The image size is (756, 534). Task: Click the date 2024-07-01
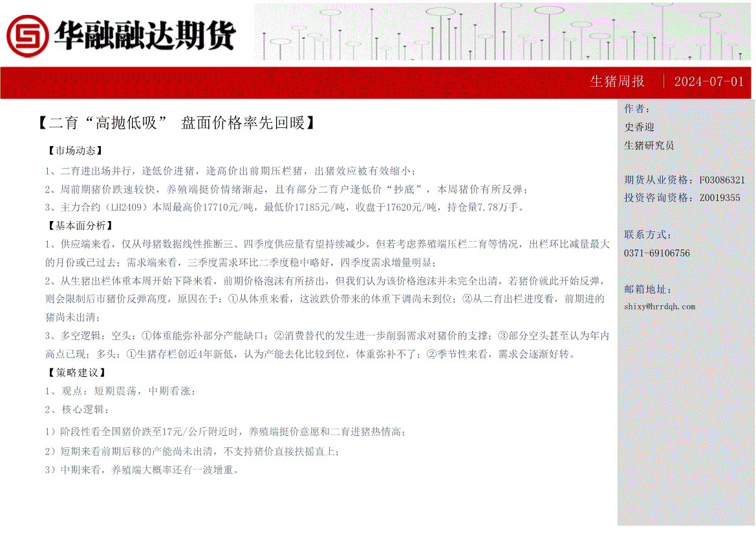[709, 81]
